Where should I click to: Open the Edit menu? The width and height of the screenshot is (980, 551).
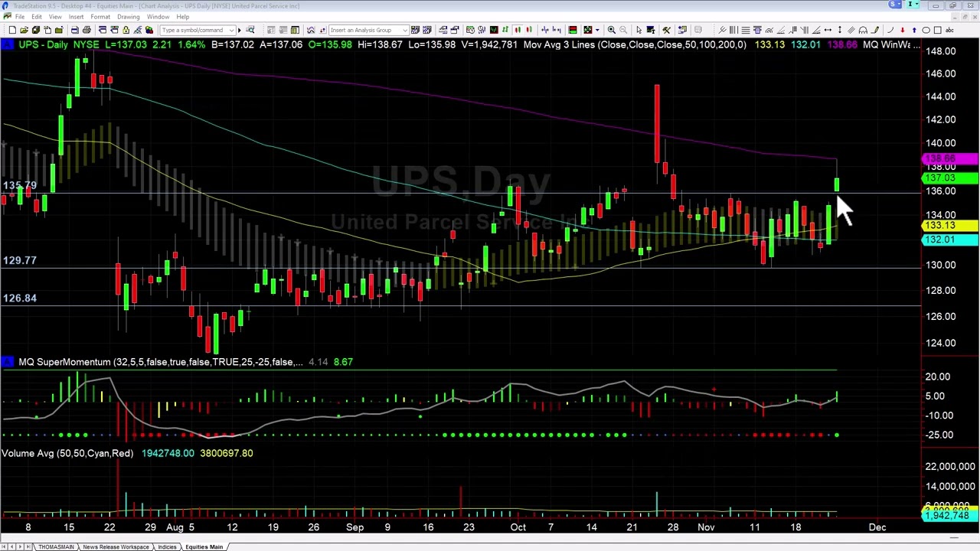[x=36, y=17]
